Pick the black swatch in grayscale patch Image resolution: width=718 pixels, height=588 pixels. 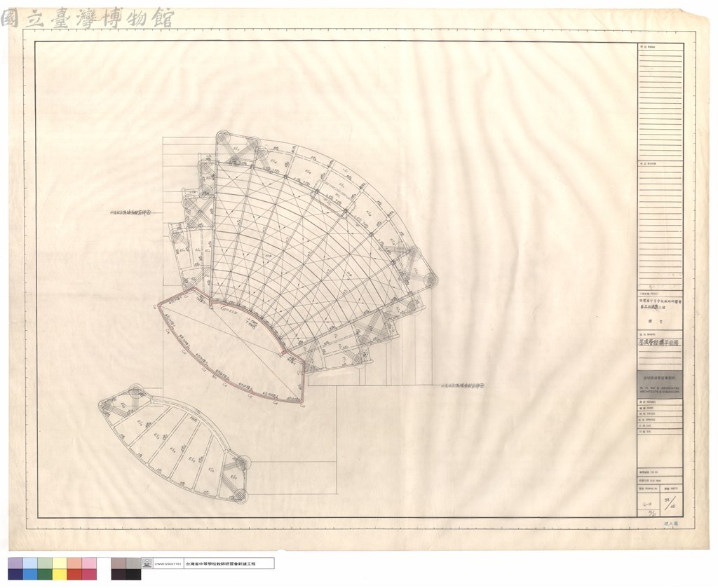[133, 575]
